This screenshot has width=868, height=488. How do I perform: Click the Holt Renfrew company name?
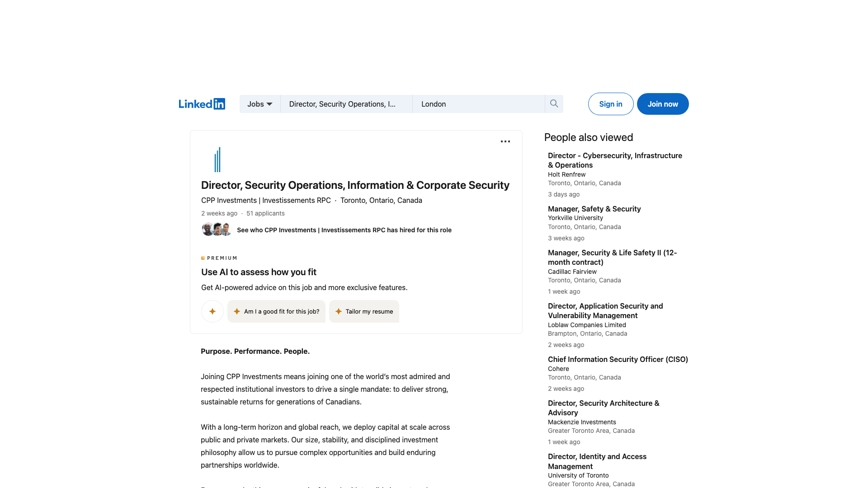(x=566, y=174)
